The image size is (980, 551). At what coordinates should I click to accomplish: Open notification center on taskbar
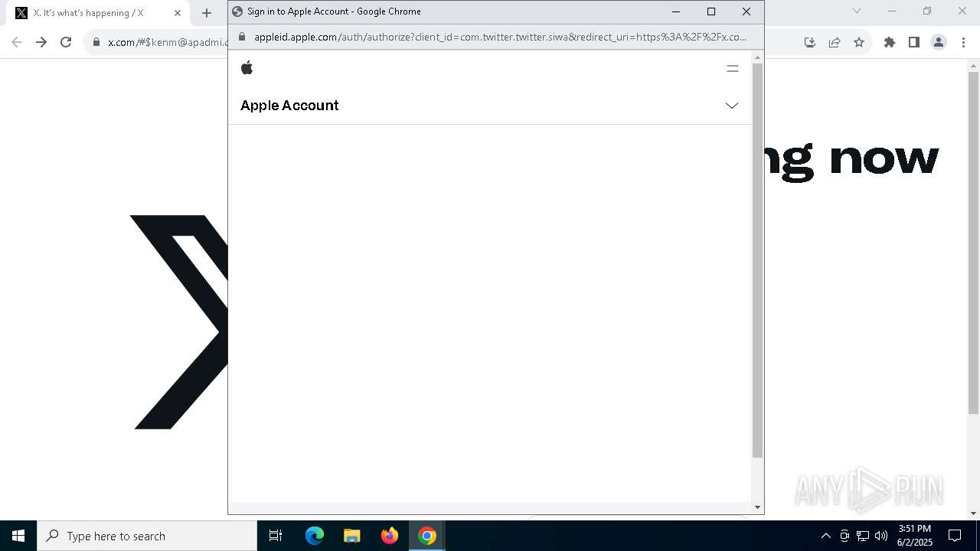click(x=955, y=536)
